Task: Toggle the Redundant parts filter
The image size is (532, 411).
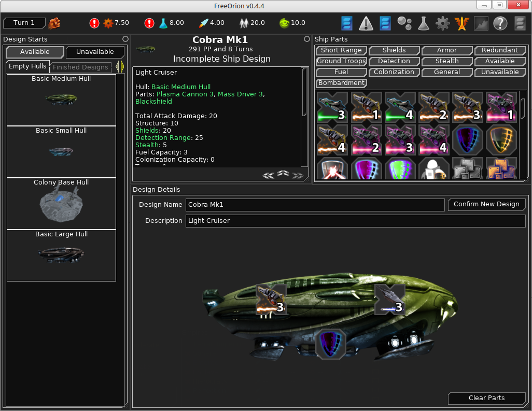Action: (500, 50)
